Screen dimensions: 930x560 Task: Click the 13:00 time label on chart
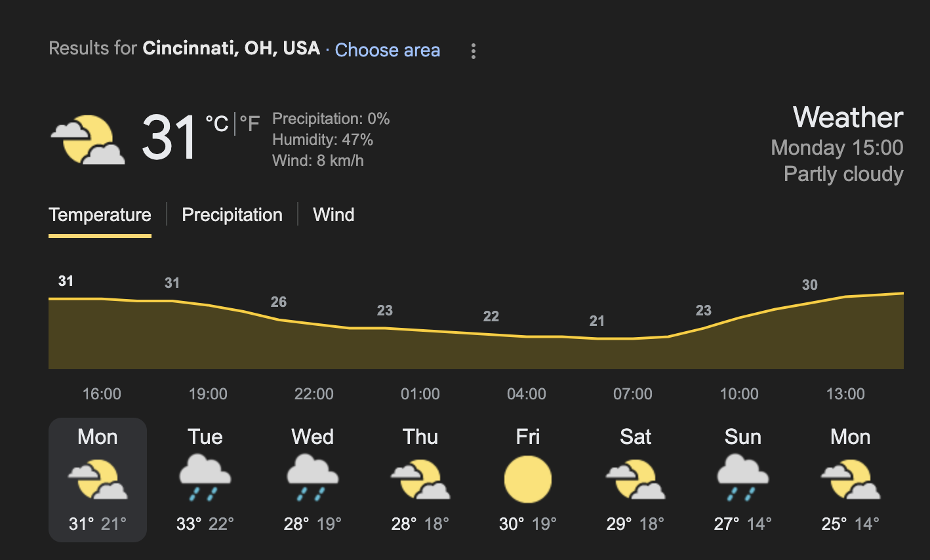tap(845, 394)
